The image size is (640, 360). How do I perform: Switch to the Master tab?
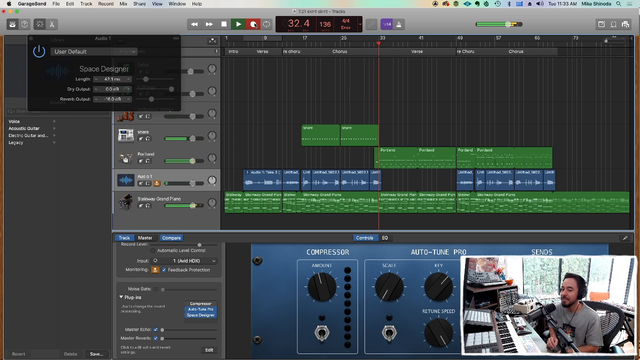pyautogui.click(x=145, y=238)
